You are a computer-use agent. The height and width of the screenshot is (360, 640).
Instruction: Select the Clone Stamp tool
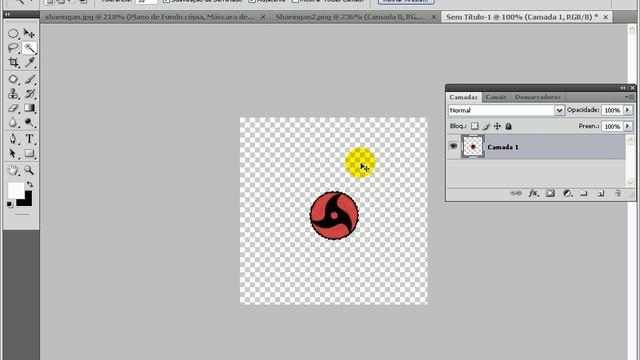click(13, 93)
